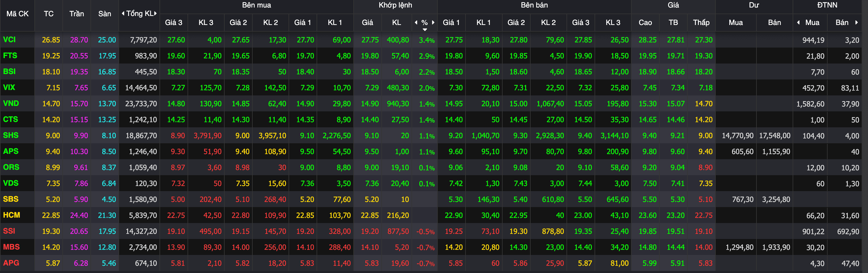Open SBS stock symbol

11,199
